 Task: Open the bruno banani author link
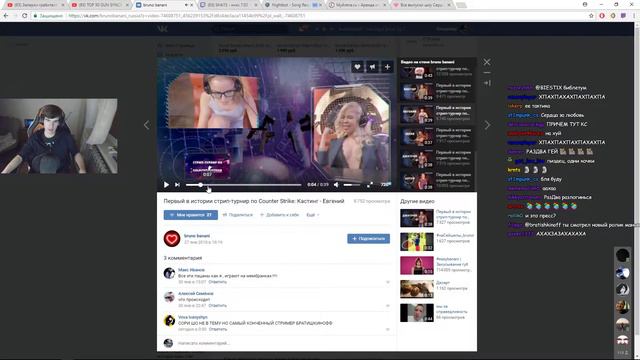tap(197, 236)
